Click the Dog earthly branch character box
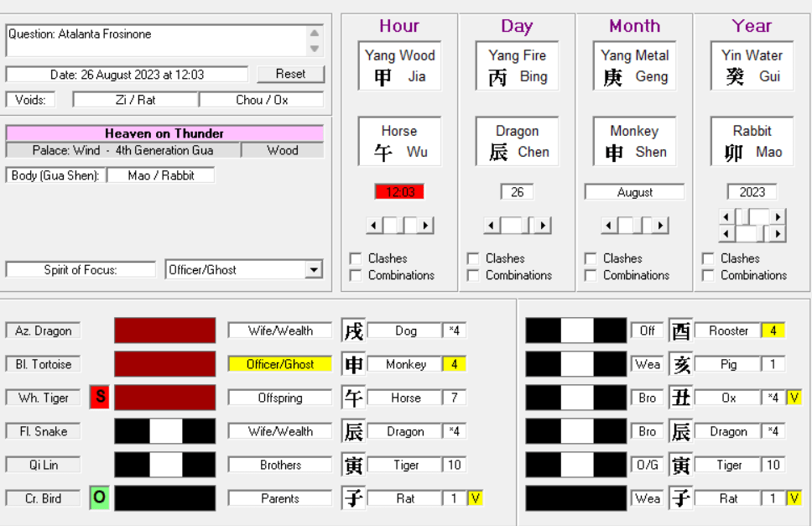812x526 pixels. click(x=353, y=331)
